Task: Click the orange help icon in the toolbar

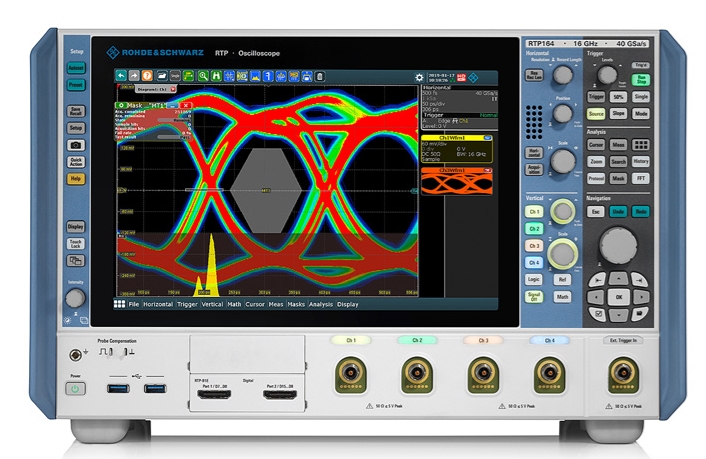Action: [148, 75]
